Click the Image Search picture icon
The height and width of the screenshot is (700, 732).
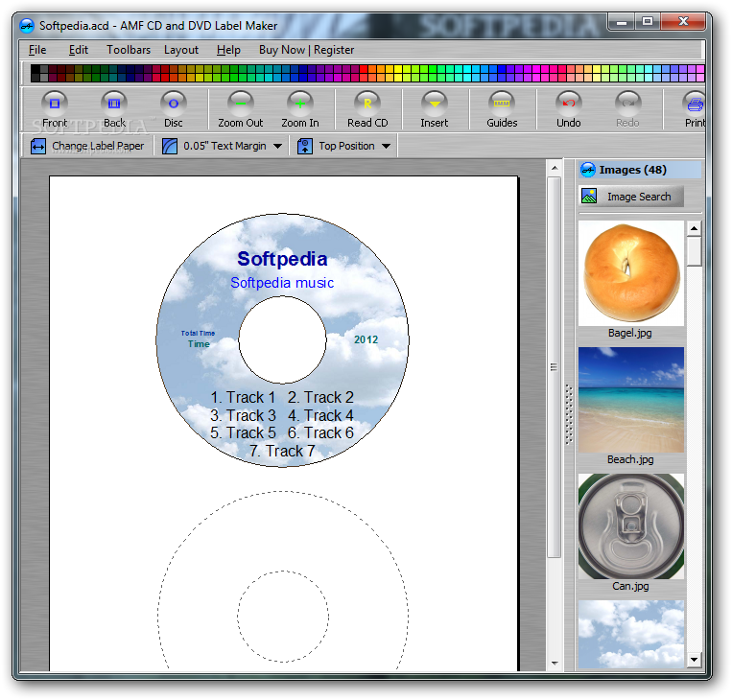click(x=589, y=197)
